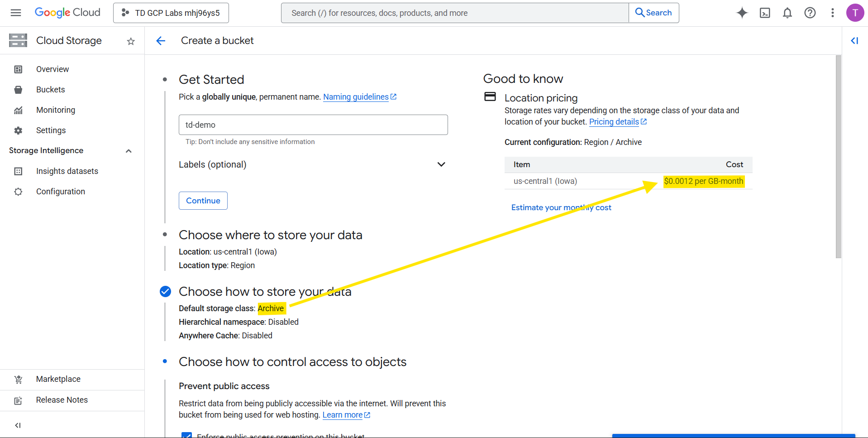This screenshot has height=438, width=868.
Task: Pin Cloud Storage with the star icon
Action: [x=131, y=41]
